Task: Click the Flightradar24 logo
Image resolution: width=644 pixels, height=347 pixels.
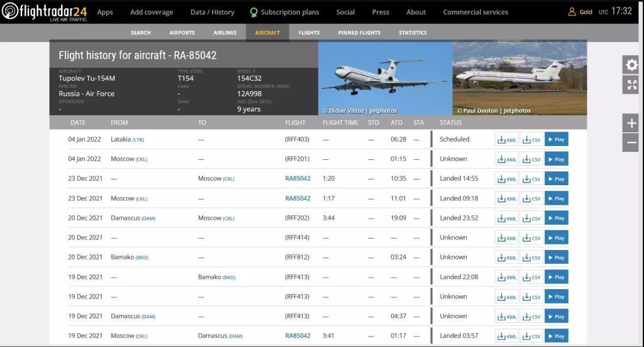Action: coord(45,12)
